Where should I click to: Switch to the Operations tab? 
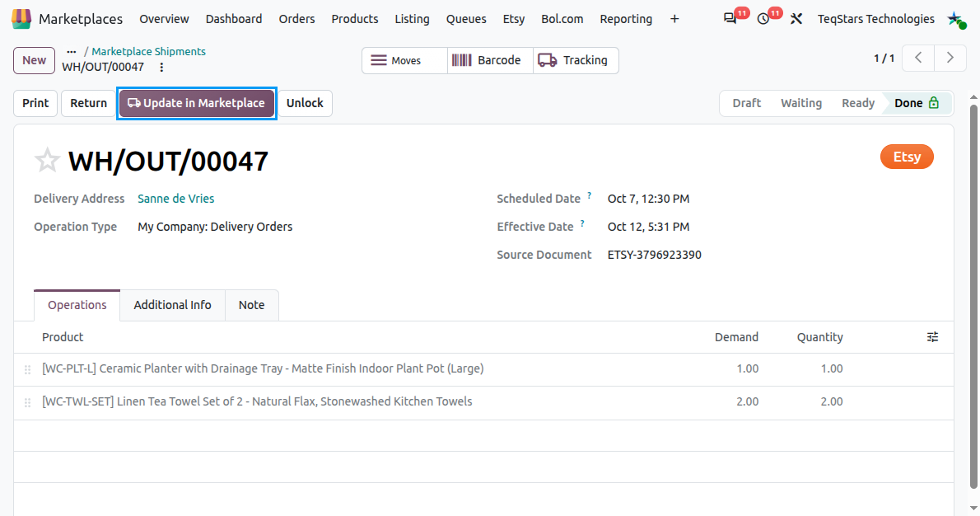pos(77,305)
